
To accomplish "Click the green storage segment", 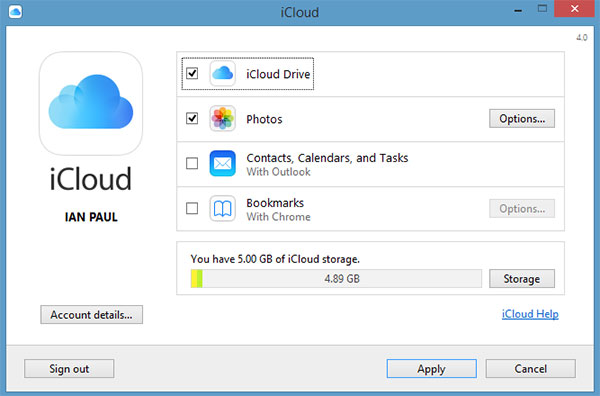I will click(x=199, y=279).
